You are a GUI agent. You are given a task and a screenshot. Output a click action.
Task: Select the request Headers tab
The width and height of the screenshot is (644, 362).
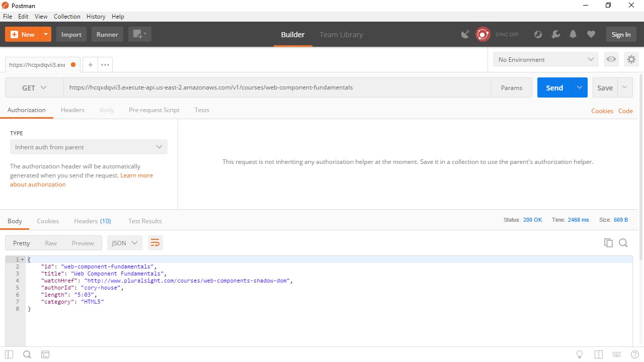tap(72, 110)
